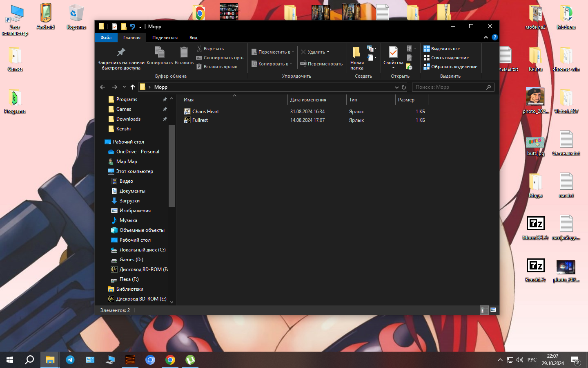Image resolution: width=588 pixels, height=368 pixels.
Task: Click Select All in the ribbon
Action: (x=441, y=49)
